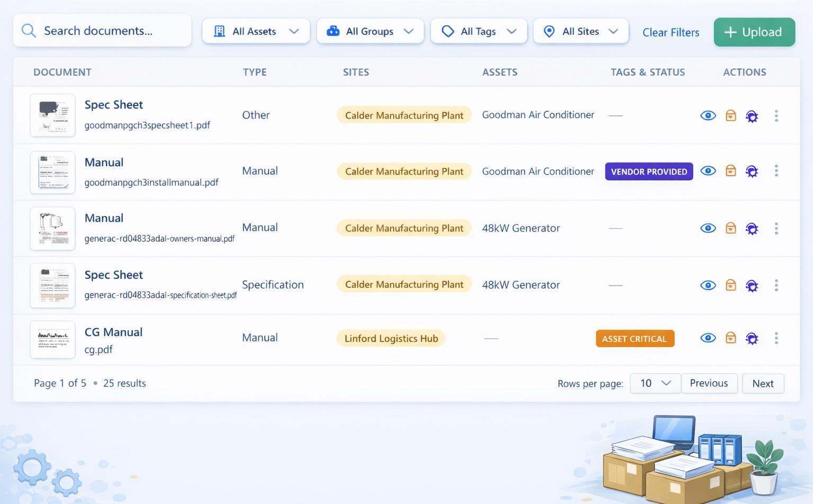813x504 pixels.
Task: Open the three-dot actions menu on the cg.pdf row
Action: (776, 338)
